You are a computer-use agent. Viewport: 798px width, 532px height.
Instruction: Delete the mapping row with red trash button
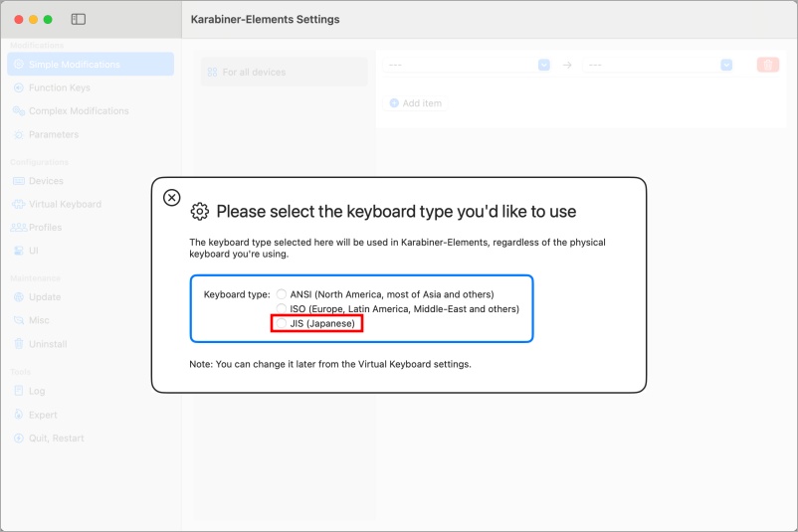pos(767,65)
